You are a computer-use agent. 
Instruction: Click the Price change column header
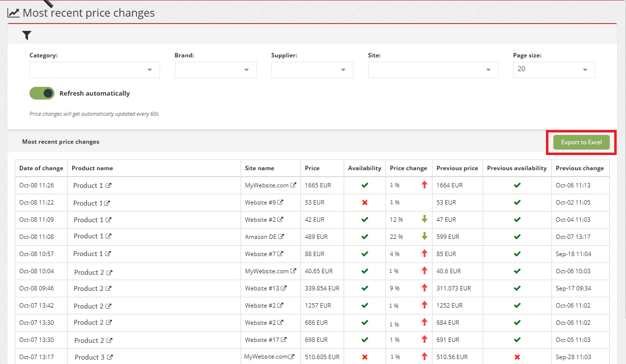[408, 168]
